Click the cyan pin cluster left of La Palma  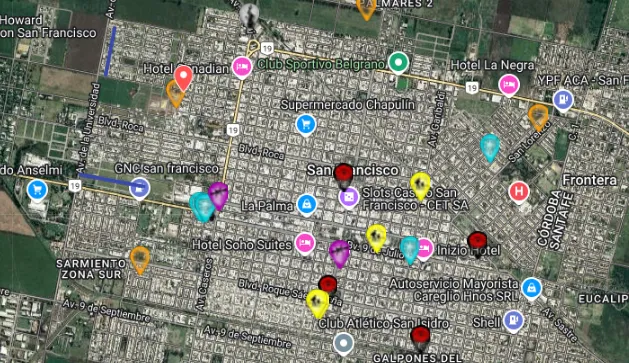tap(203, 206)
